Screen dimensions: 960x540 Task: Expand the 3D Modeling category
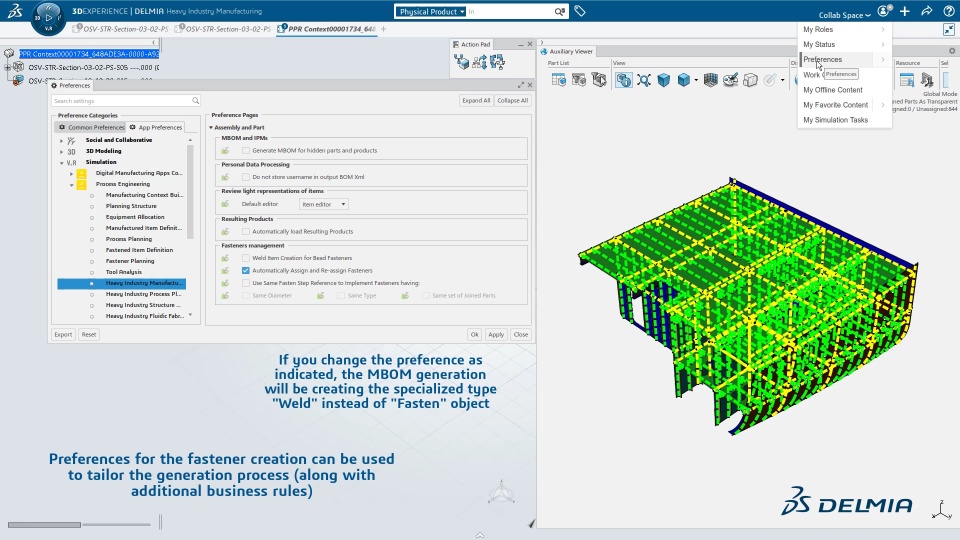point(61,151)
